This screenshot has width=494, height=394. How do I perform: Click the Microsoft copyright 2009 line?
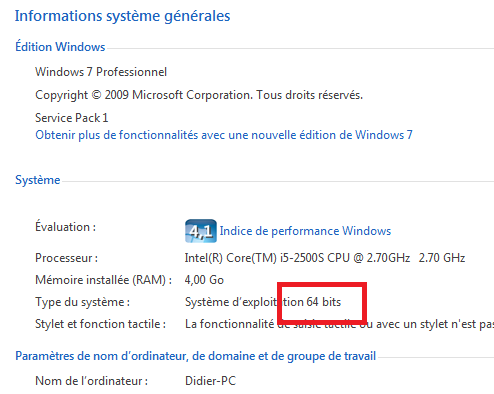pyautogui.click(x=199, y=95)
